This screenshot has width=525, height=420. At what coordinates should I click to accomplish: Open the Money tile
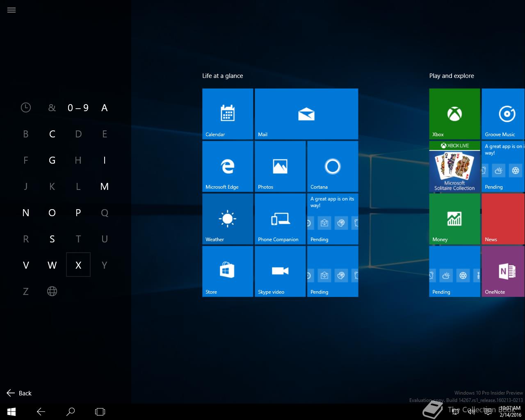coord(455,219)
